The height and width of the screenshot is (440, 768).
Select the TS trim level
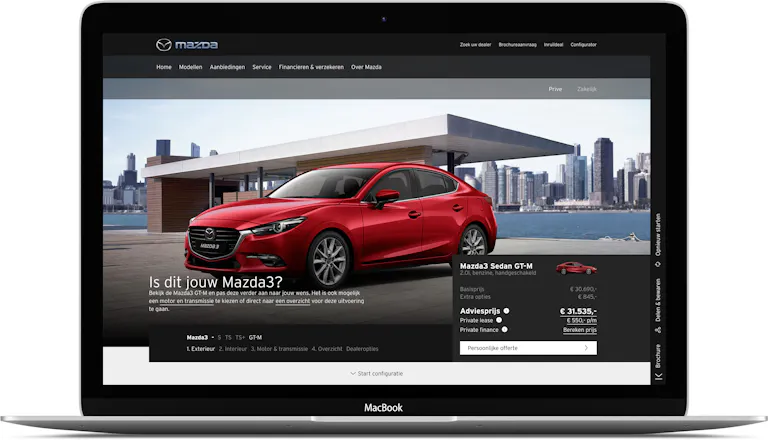pos(228,338)
